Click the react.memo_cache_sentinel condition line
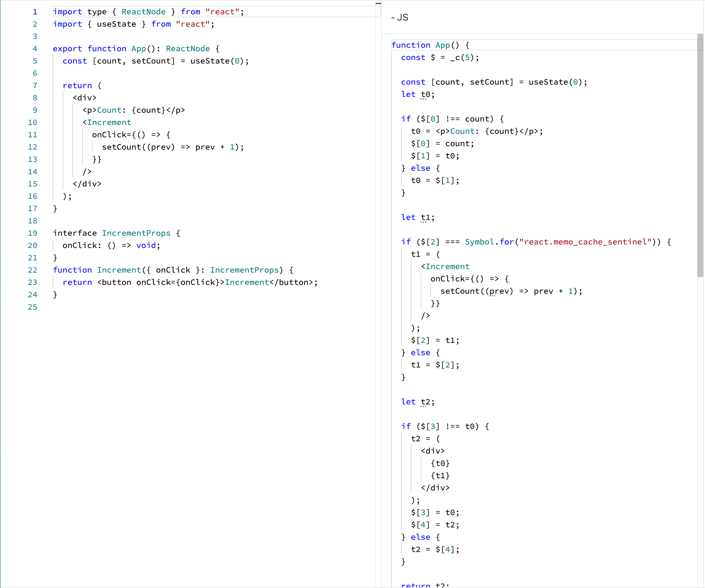The image size is (705, 588). pos(536,242)
